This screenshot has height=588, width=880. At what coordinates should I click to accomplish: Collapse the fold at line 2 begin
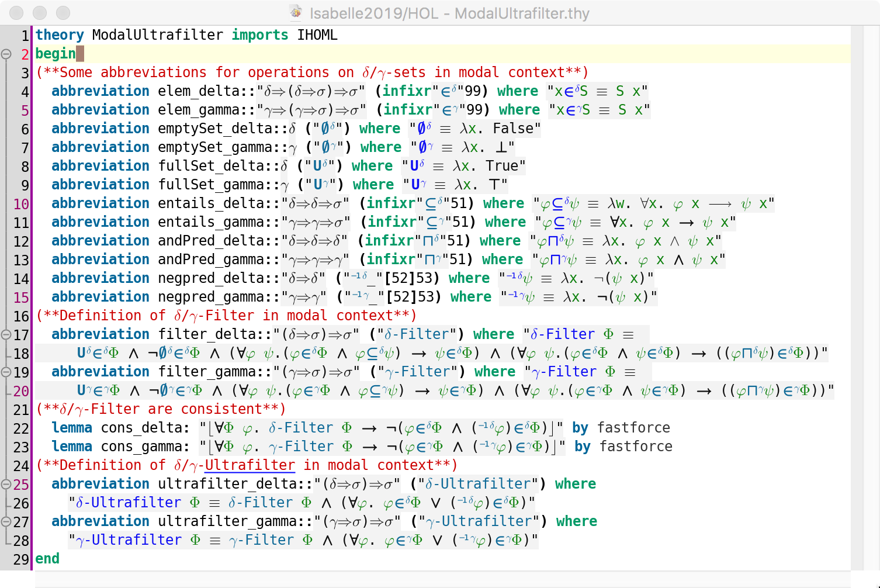pyautogui.click(x=6, y=54)
